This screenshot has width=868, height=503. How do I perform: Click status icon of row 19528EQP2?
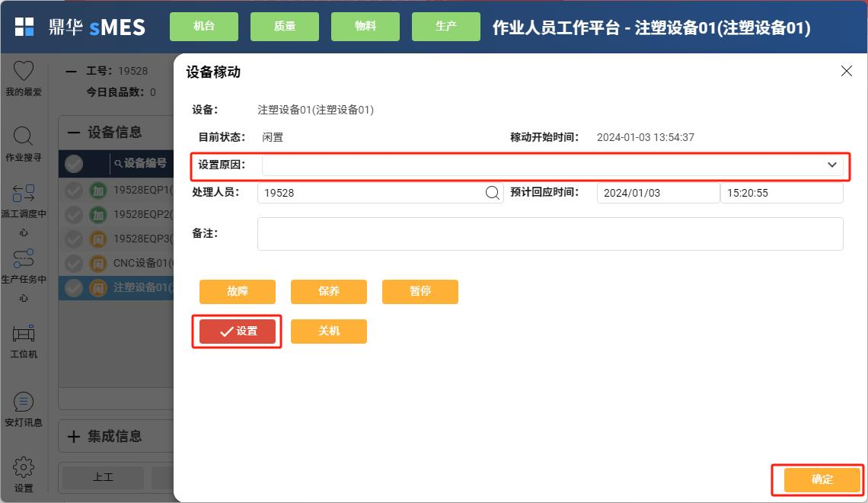[98, 215]
